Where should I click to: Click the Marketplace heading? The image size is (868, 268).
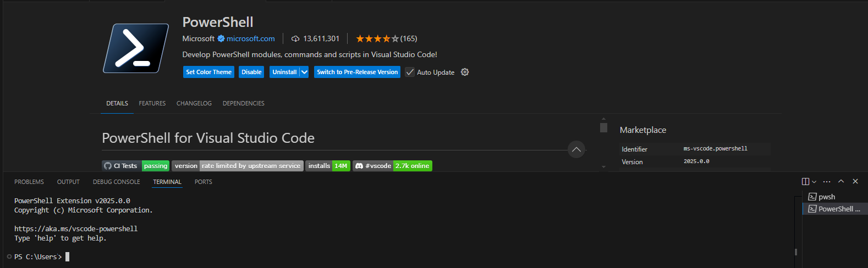tap(643, 130)
